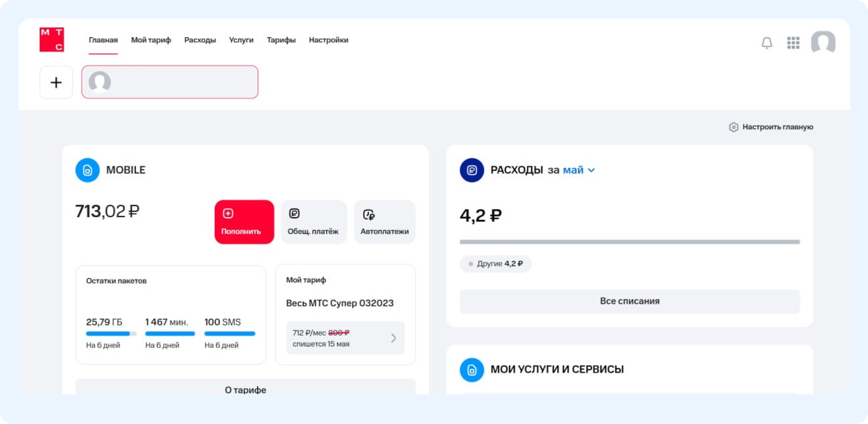868x424 pixels.
Task: Click the Настроить главную link
Action: point(778,127)
